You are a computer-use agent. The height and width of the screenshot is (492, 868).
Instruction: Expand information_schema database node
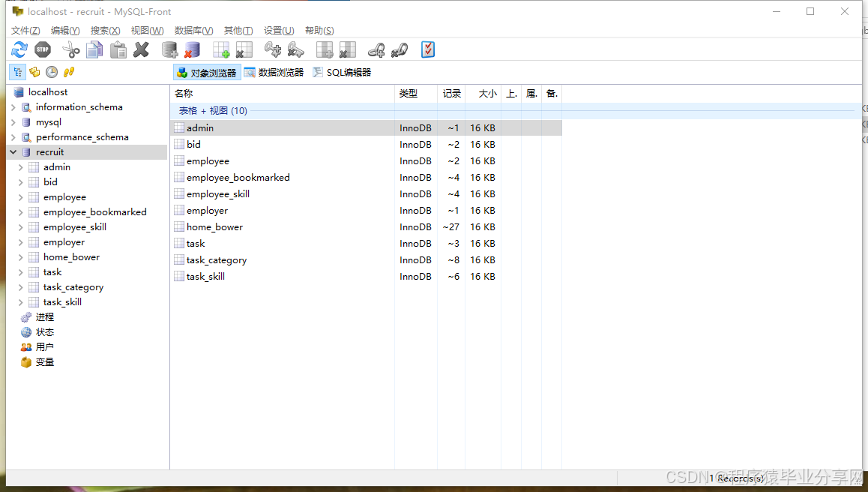[13, 107]
